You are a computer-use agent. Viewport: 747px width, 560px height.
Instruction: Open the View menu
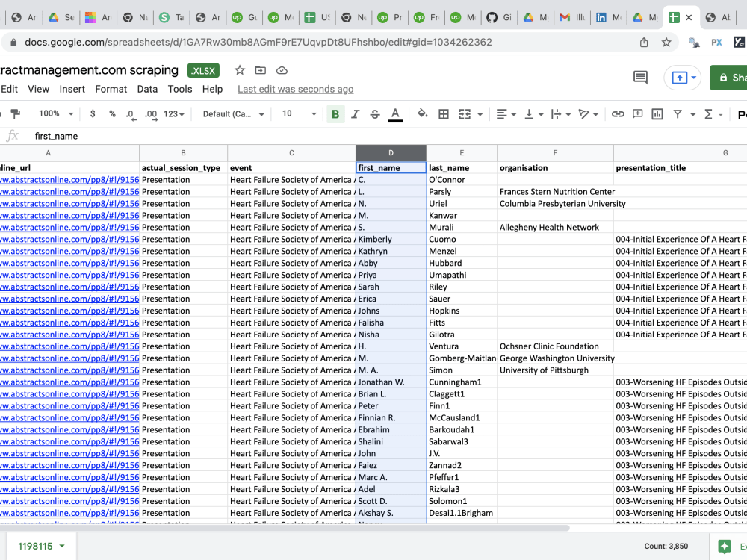click(39, 89)
